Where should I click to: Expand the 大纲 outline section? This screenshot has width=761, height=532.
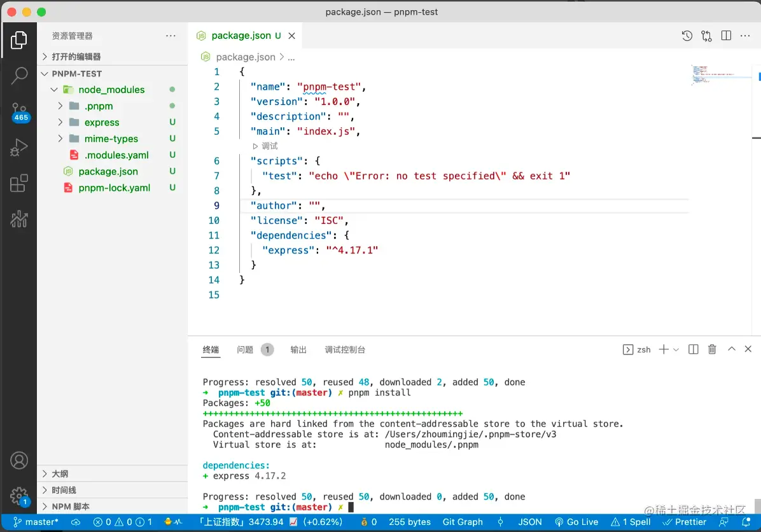click(113, 473)
